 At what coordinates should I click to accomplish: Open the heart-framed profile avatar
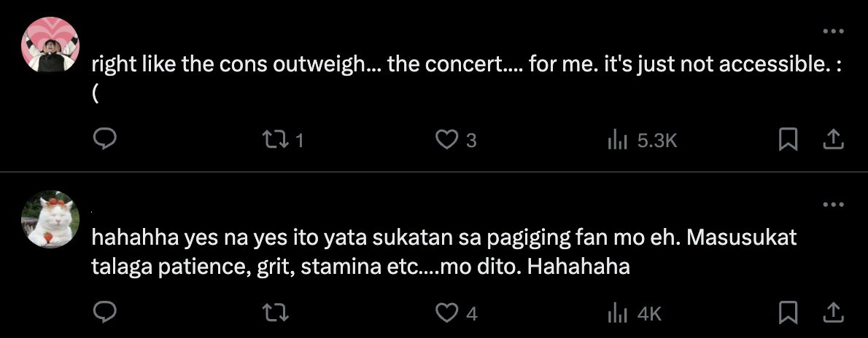(51, 44)
